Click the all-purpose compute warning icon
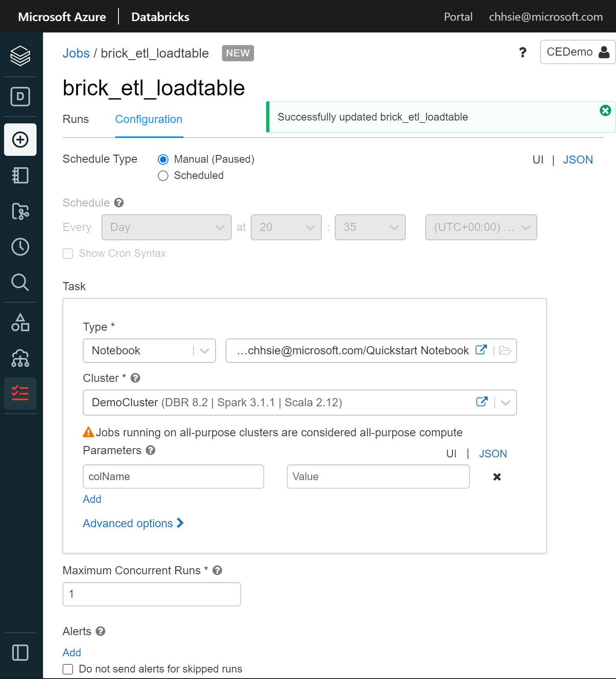Screen dimensions: 616x679 (x=88, y=432)
